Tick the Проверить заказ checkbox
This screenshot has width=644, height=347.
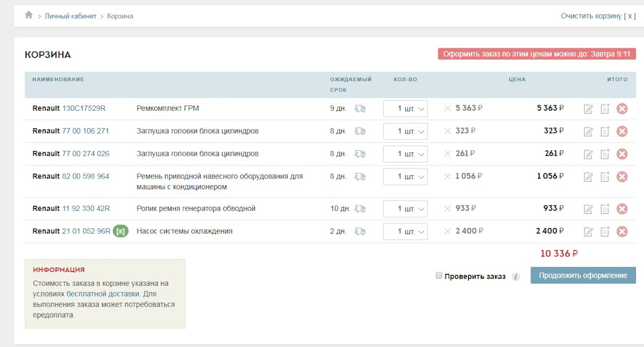(x=439, y=275)
